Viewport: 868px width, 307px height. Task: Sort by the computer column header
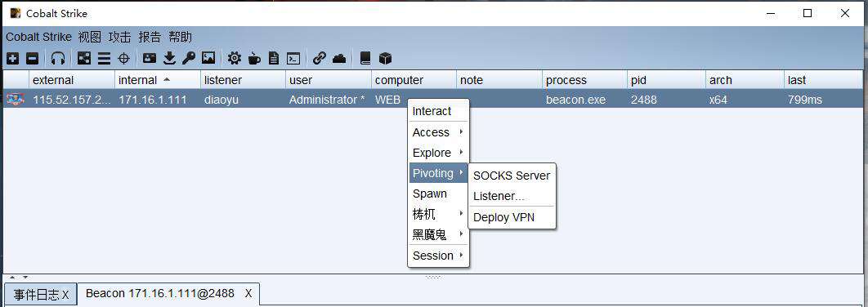[x=414, y=80]
